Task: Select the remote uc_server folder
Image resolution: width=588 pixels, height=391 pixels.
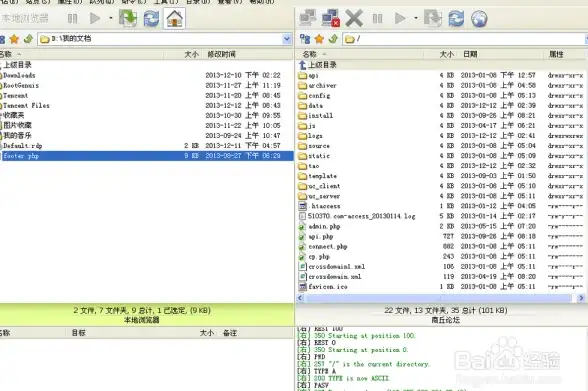Action: tap(324, 196)
